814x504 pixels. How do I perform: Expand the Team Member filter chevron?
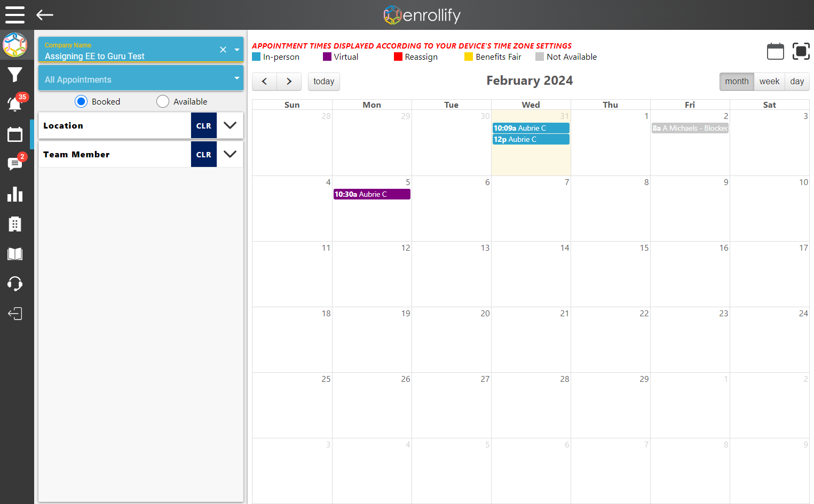[x=230, y=154]
